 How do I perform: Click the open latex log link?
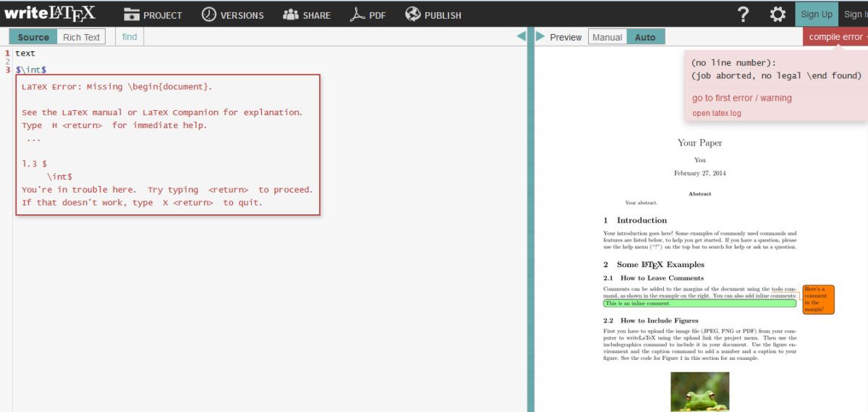point(717,113)
